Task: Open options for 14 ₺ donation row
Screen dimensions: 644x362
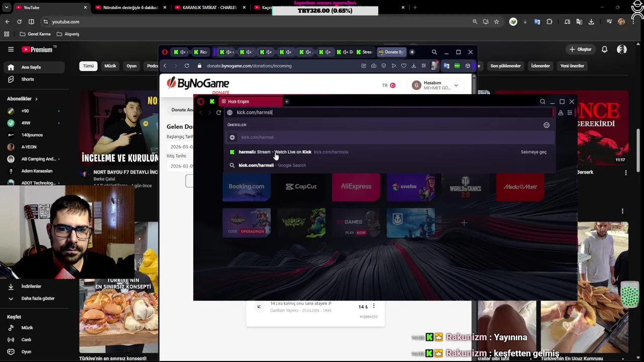Action: [374, 306]
